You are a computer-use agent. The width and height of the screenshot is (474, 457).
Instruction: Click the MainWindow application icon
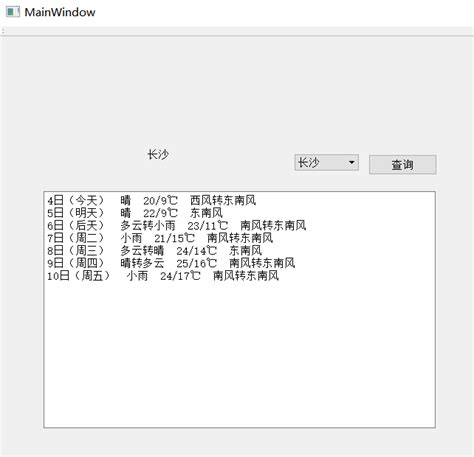(x=13, y=12)
